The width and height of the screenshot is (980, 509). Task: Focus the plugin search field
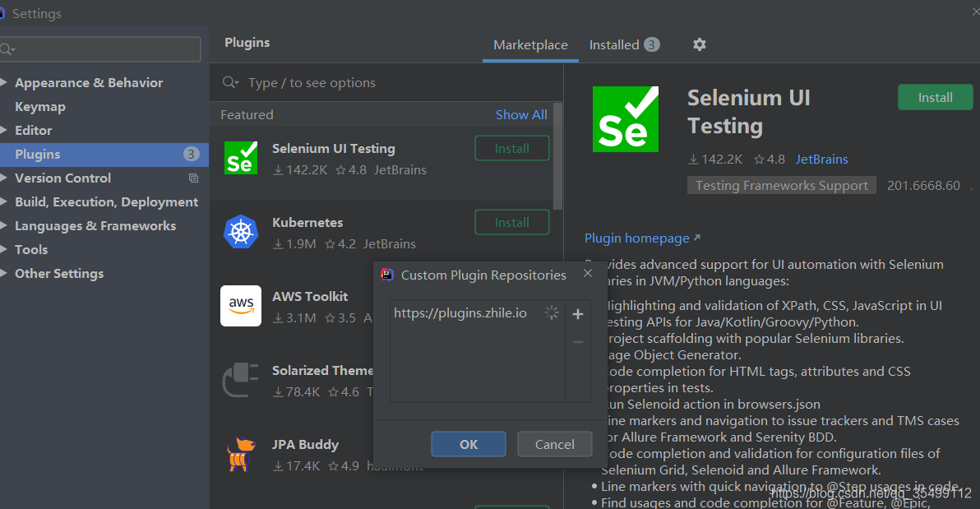click(x=386, y=82)
